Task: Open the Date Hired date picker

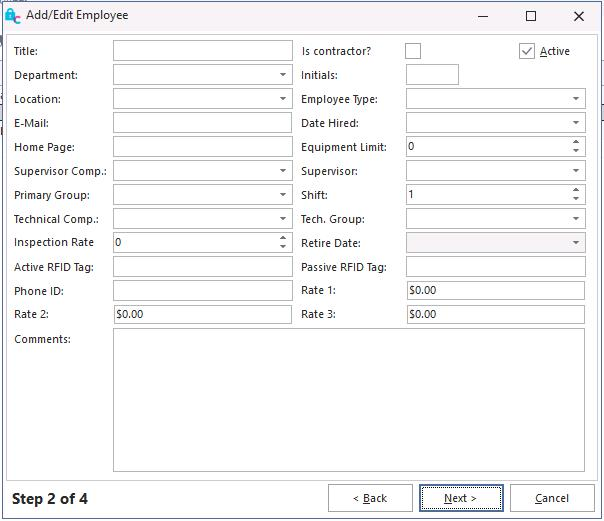Action: pos(576,123)
